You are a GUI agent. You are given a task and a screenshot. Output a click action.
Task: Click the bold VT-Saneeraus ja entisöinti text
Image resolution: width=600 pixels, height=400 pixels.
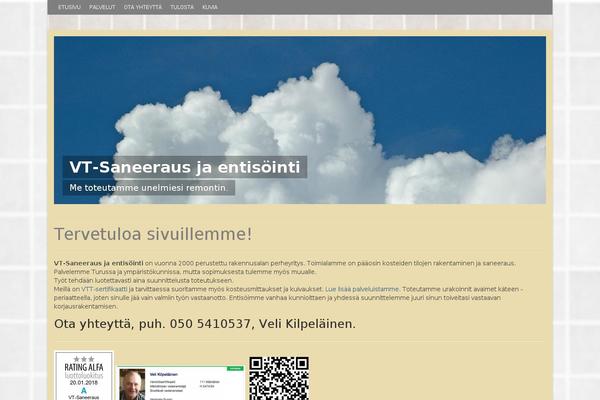point(99,263)
